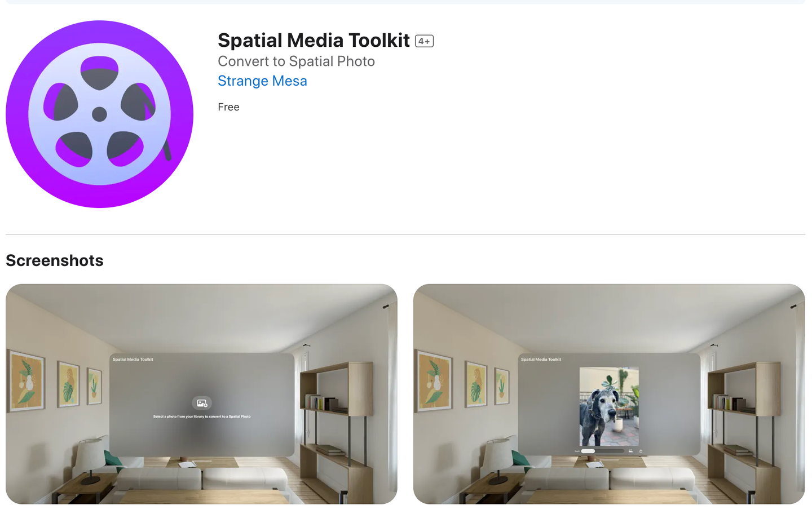Viewport: 812px width, 514px height.
Task: Click the share icon under the dog photo
Action: point(641,451)
